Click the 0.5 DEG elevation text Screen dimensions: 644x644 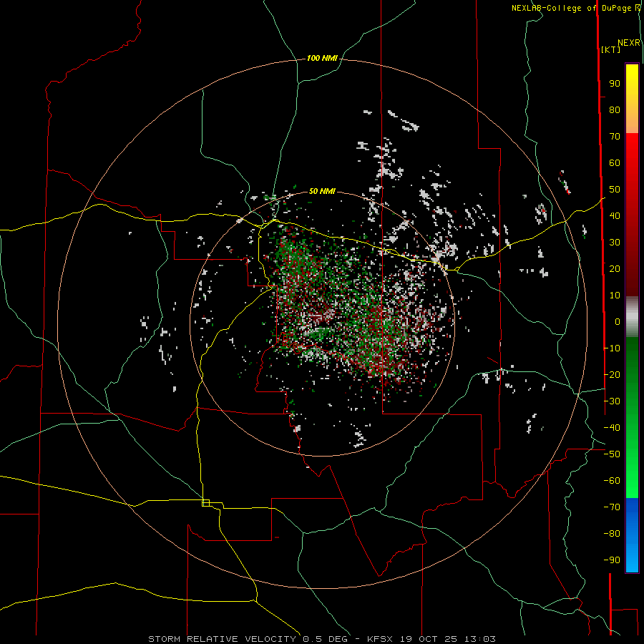325,639
